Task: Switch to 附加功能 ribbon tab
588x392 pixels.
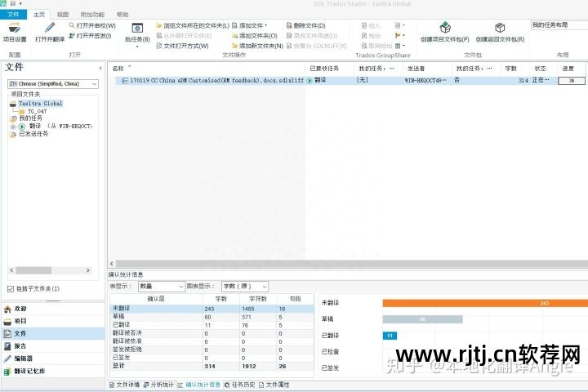Action: pos(92,15)
